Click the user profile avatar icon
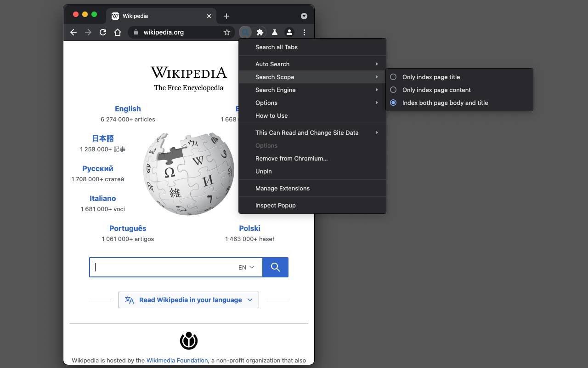The width and height of the screenshot is (588, 368). point(289,32)
